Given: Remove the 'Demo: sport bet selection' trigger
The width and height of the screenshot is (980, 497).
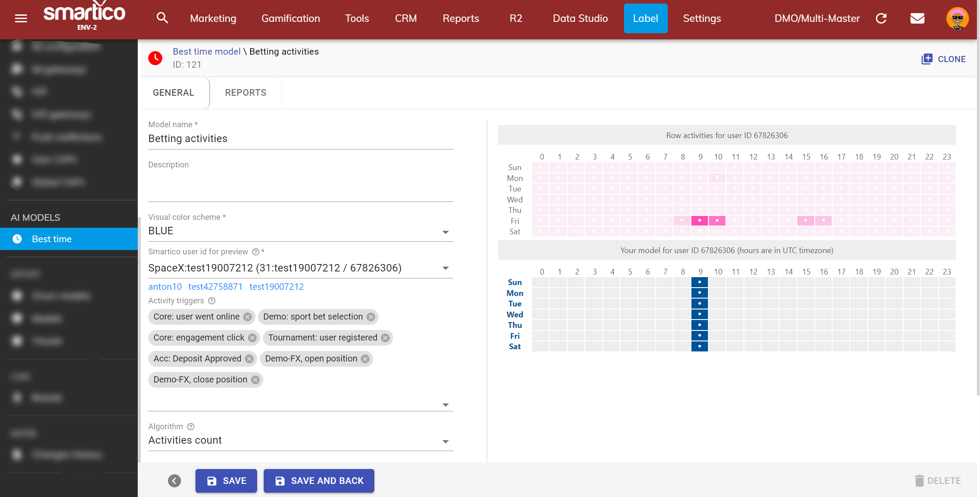Looking at the screenshot, I should [x=371, y=317].
